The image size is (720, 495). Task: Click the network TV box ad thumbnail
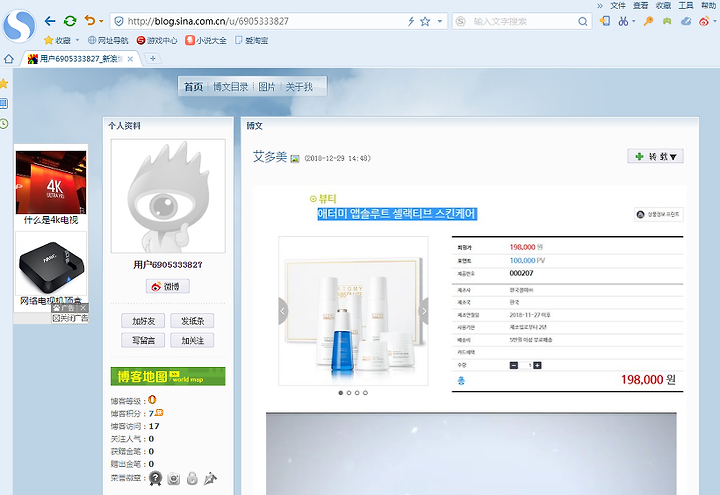point(51,263)
